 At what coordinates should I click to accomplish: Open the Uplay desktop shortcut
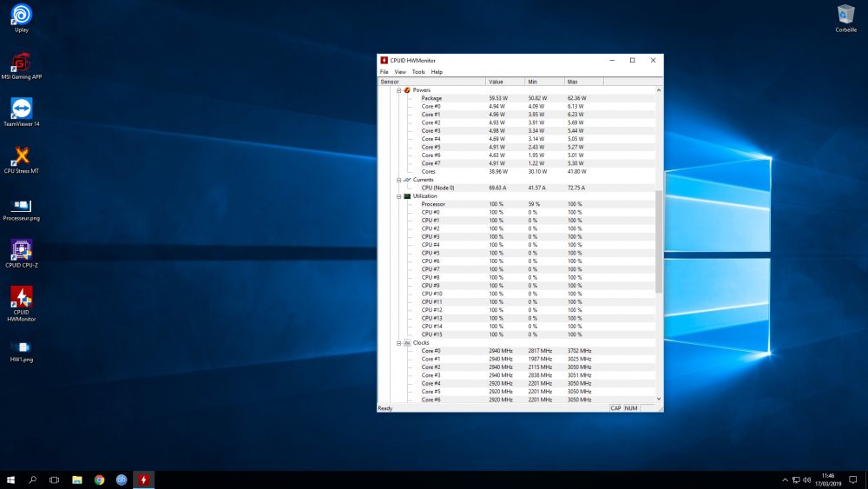pos(22,15)
